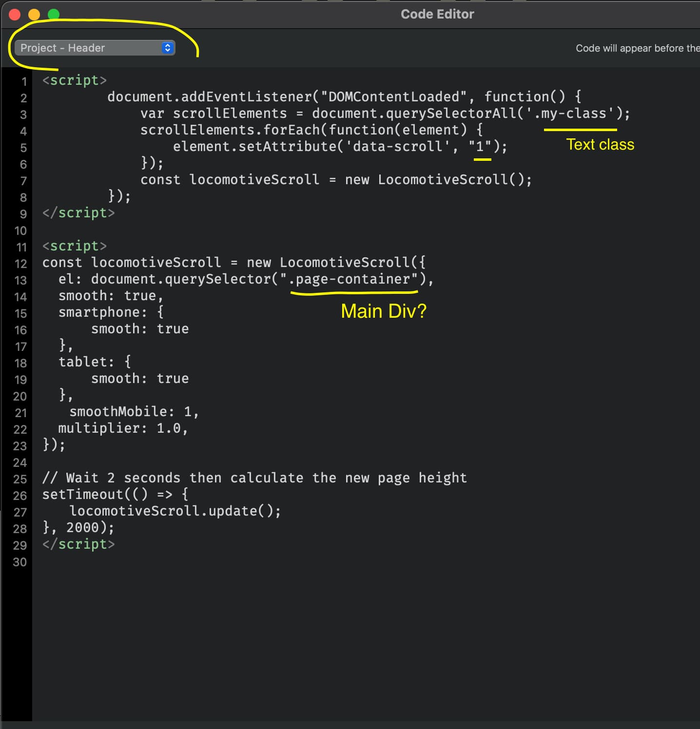The height and width of the screenshot is (729, 700).
Task: Click line number 30 in the gutter
Action: [20, 562]
